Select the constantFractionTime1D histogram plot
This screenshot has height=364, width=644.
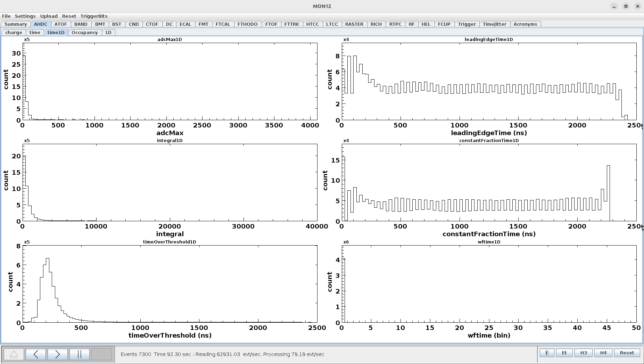(x=489, y=182)
